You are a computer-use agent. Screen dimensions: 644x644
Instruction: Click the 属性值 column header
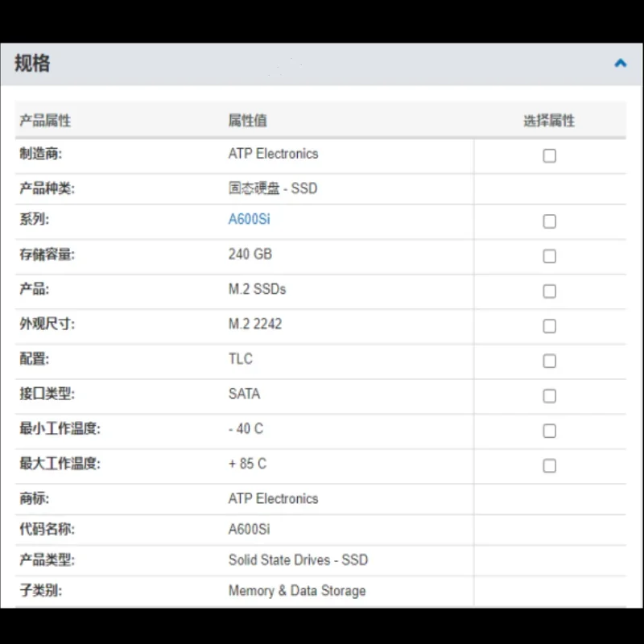(245, 120)
